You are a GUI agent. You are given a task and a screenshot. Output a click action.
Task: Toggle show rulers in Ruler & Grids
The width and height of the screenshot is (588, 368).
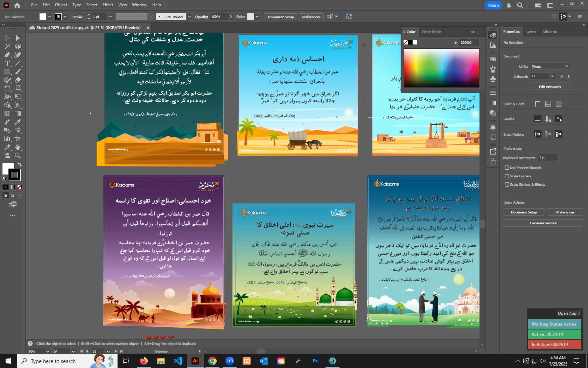pos(538,104)
